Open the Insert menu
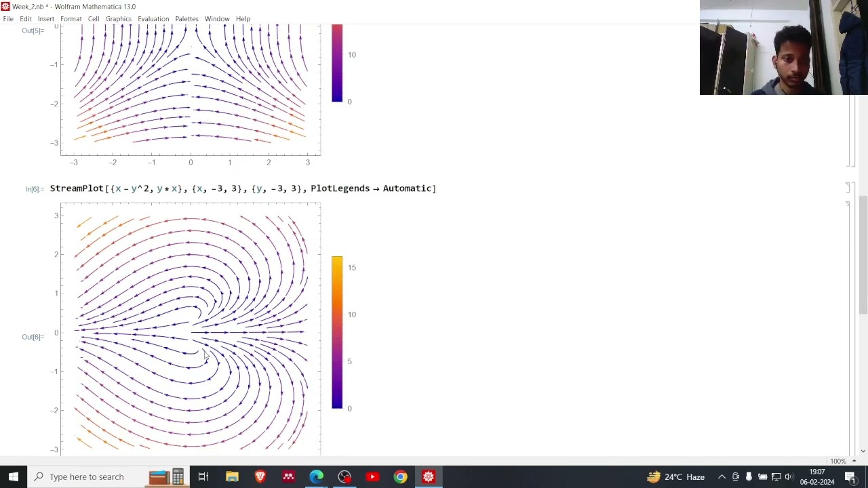 click(x=46, y=19)
